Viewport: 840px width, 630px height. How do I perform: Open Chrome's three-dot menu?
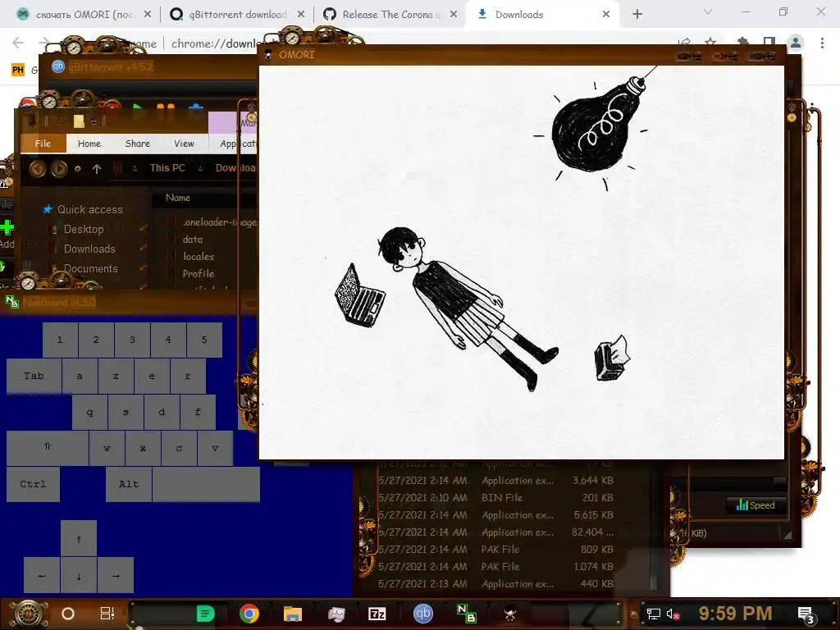point(822,43)
